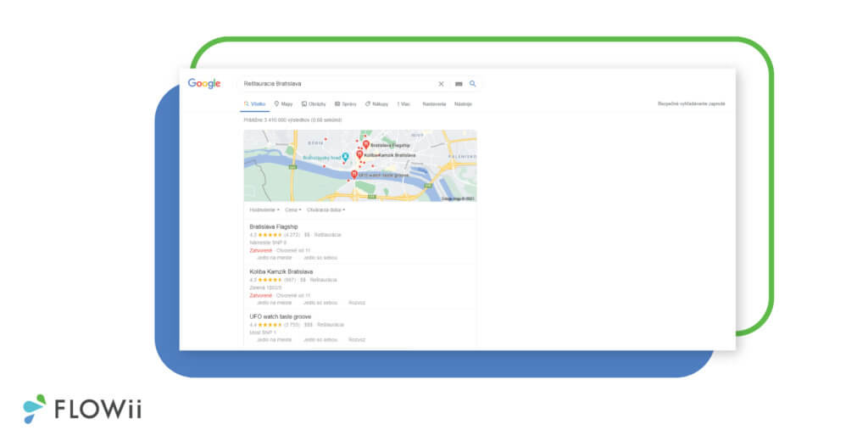Switch to the Nákupy tab
This screenshot has height=441, width=868.
376,104
